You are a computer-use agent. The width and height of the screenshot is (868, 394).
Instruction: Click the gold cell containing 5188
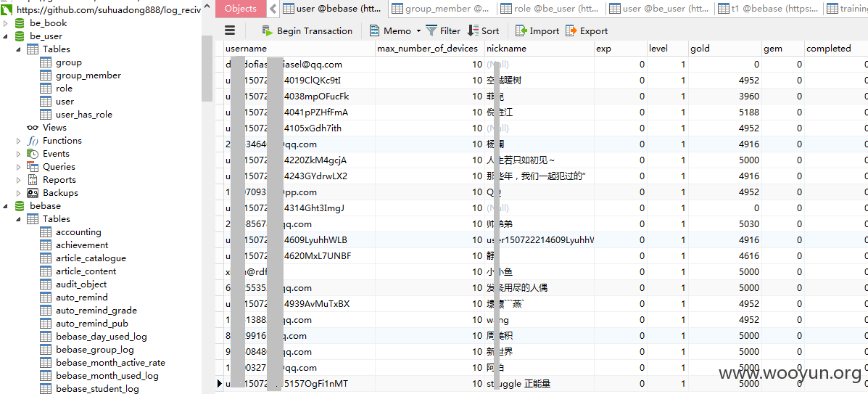pyautogui.click(x=725, y=112)
